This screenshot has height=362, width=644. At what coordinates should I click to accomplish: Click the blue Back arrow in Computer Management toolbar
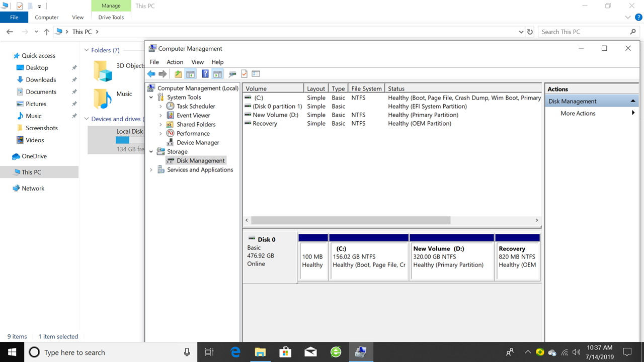[151, 74]
